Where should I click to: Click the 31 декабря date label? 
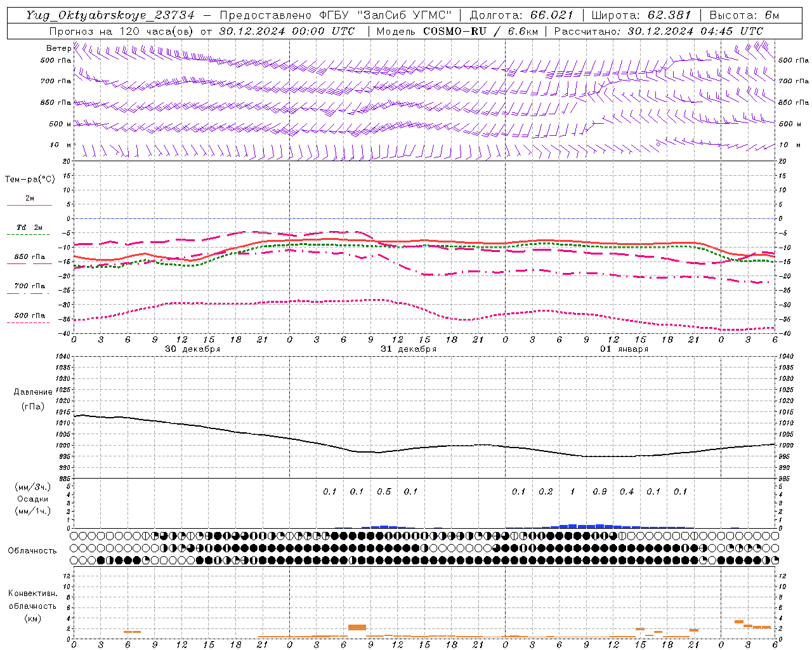pyautogui.click(x=409, y=349)
